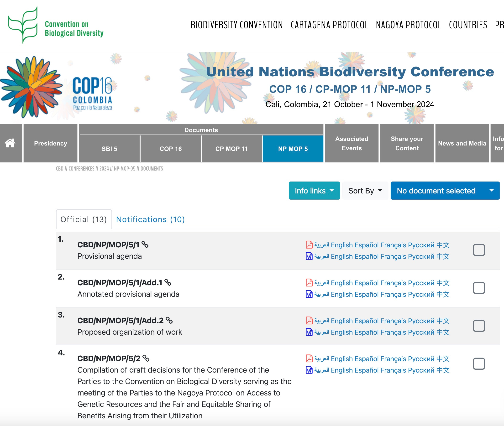The width and height of the screenshot is (504, 426).
Task: Click the permalink icon beside CBD/NP/MOP/5/1/Add.1
Action: (168, 282)
